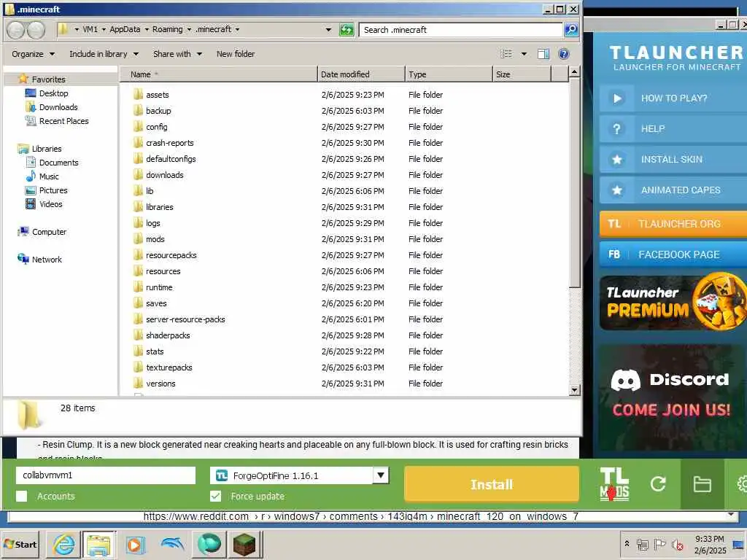Select Network in the navigation pane
This screenshot has width=747, height=560.
tap(47, 260)
